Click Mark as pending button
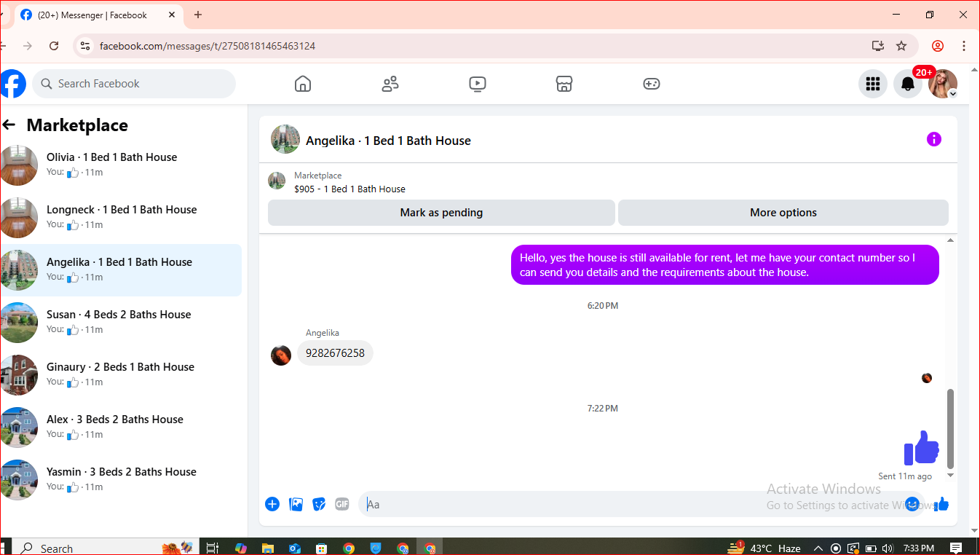The height and width of the screenshot is (555, 980). (441, 213)
